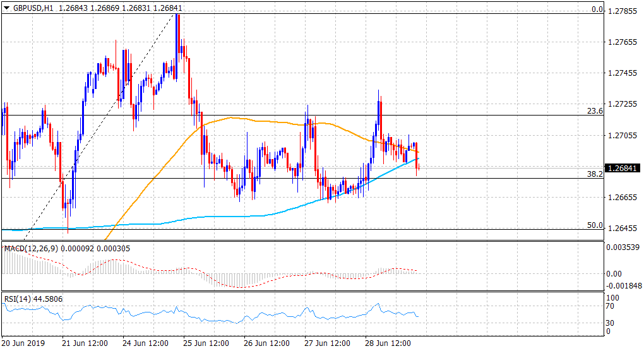Click the 24 Jun 12:00 time label
The width and height of the screenshot is (644, 351).
coord(145,343)
